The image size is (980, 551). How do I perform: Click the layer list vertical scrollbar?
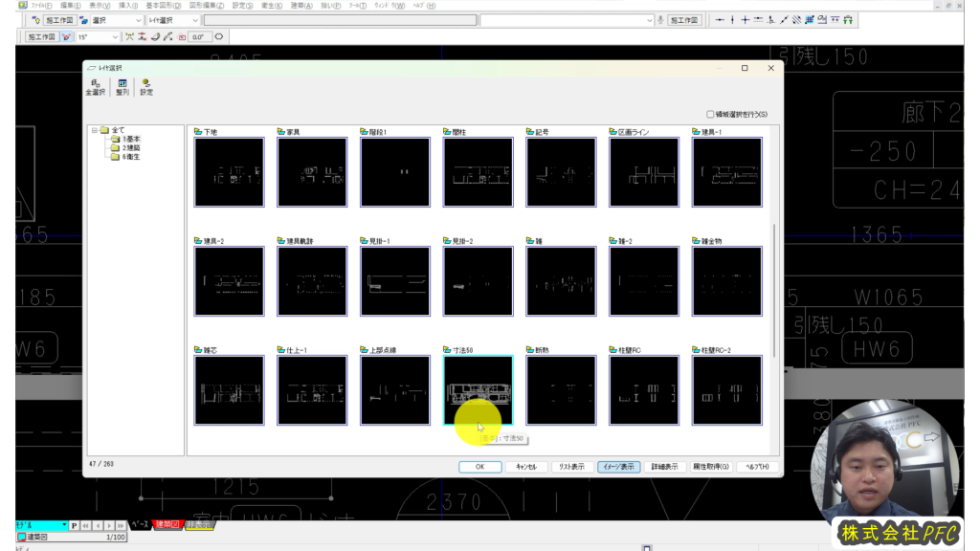point(775,287)
